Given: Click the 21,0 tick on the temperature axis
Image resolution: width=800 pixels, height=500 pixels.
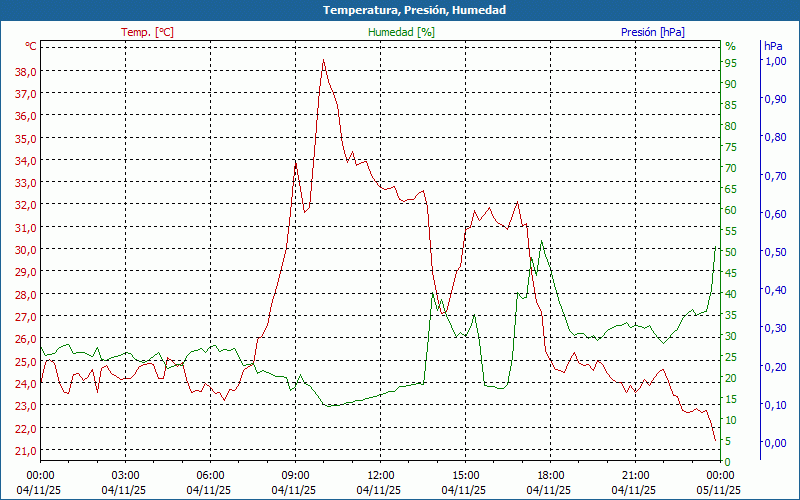Looking at the screenshot, I should pyautogui.click(x=25, y=450).
